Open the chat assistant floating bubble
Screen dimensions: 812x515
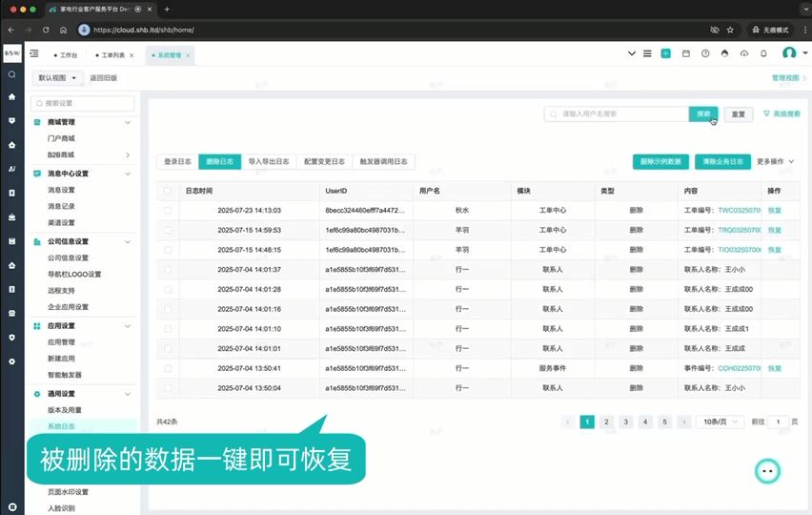(x=767, y=471)
